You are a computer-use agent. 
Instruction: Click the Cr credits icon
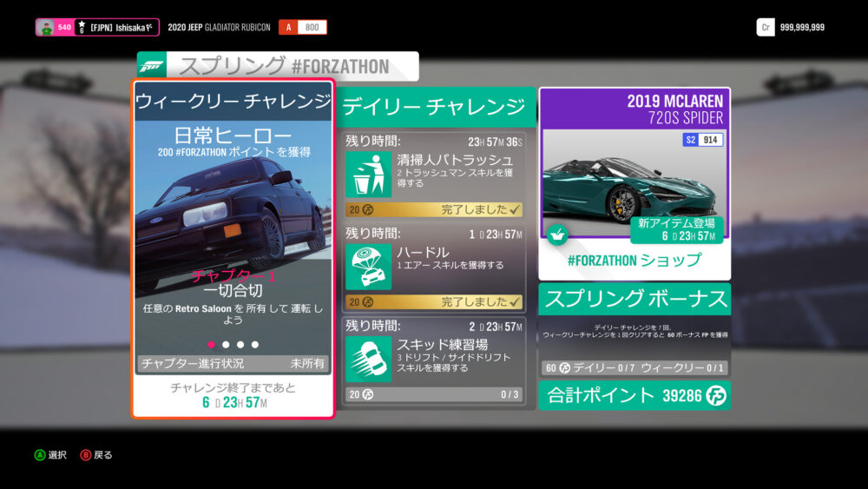click(765, 28)
